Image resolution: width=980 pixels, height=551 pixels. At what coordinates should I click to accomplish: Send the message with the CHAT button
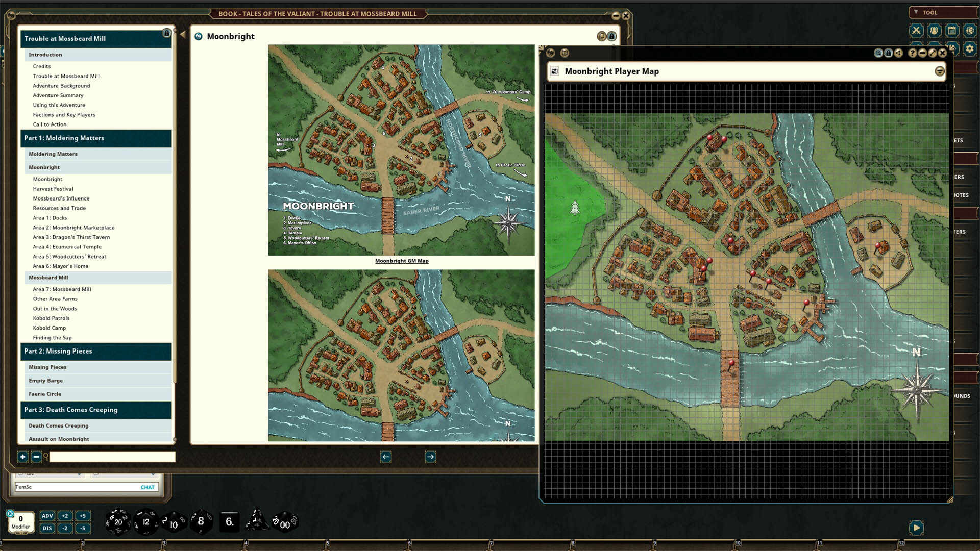click(x=148, y=487)
